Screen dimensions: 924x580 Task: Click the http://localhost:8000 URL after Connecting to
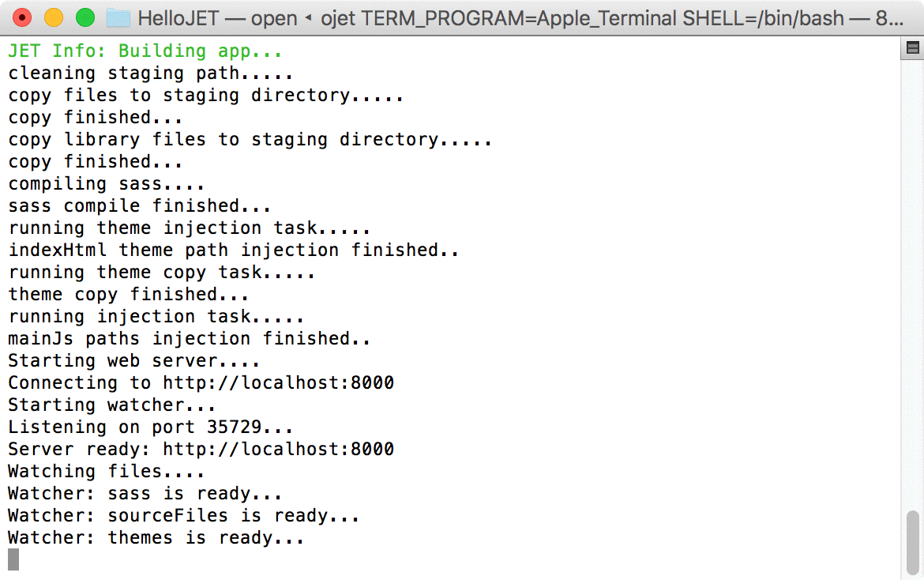(x=278, y=382)
